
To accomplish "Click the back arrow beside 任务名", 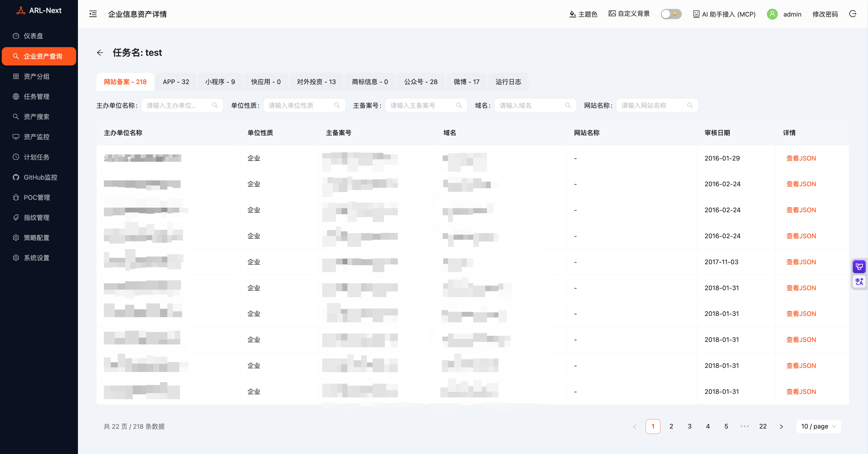I will [100, 52].
